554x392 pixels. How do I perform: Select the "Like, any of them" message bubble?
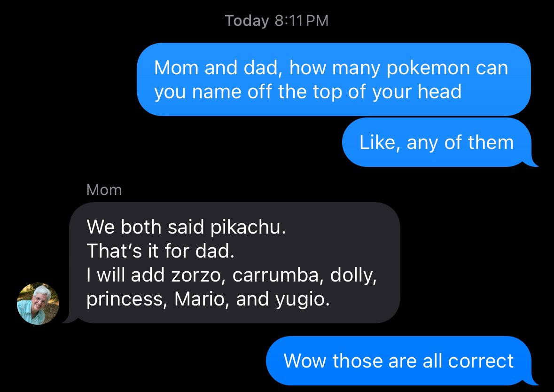click(437, 142)
